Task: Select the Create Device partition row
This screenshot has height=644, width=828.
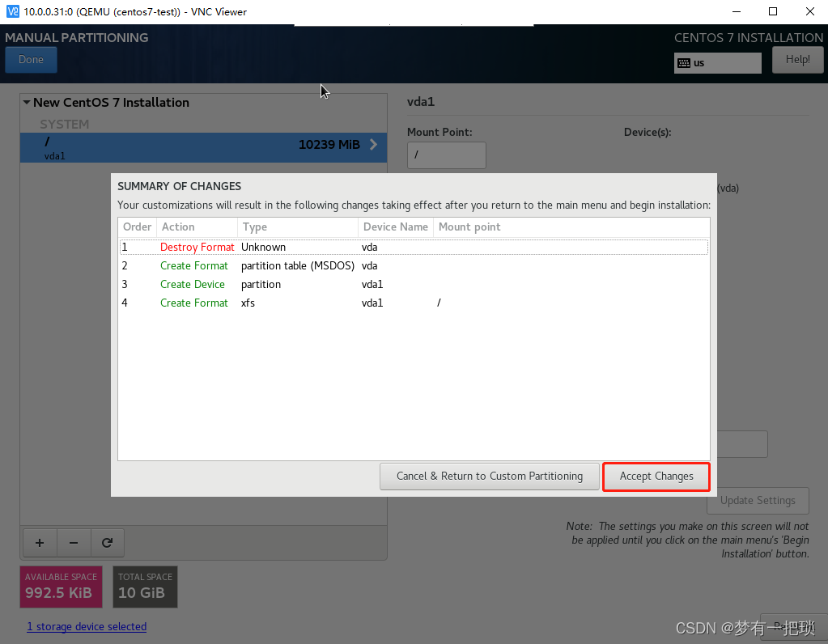Action: (414, 284)
